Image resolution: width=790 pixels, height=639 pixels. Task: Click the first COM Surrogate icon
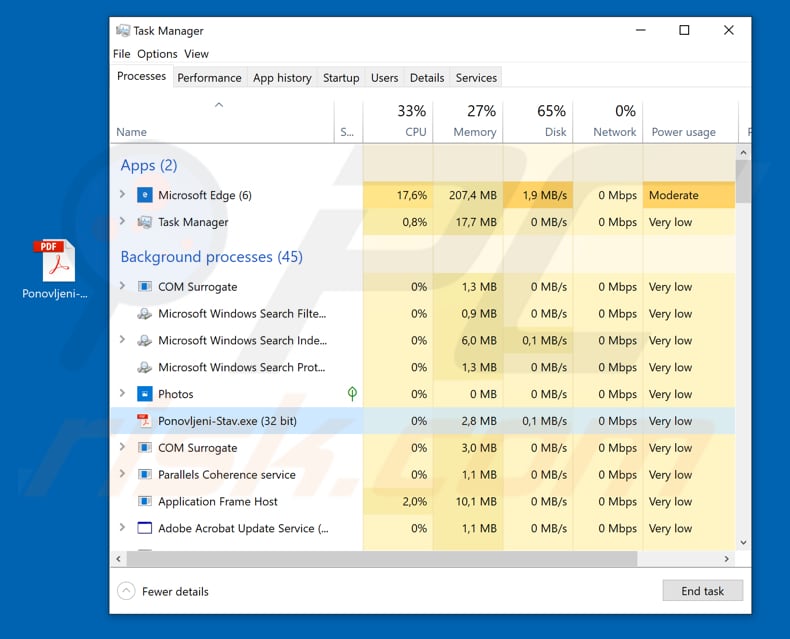pyautogui.click(x=145, y=286)
